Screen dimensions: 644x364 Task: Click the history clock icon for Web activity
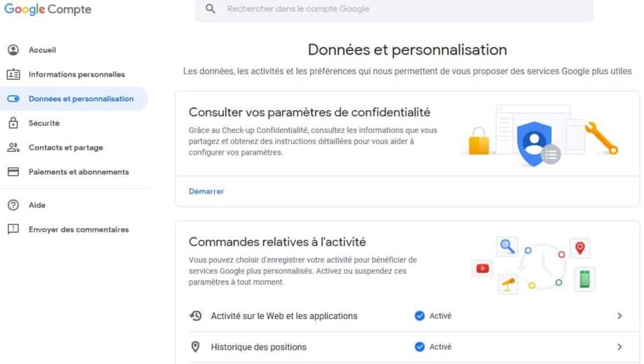[195, 316]
